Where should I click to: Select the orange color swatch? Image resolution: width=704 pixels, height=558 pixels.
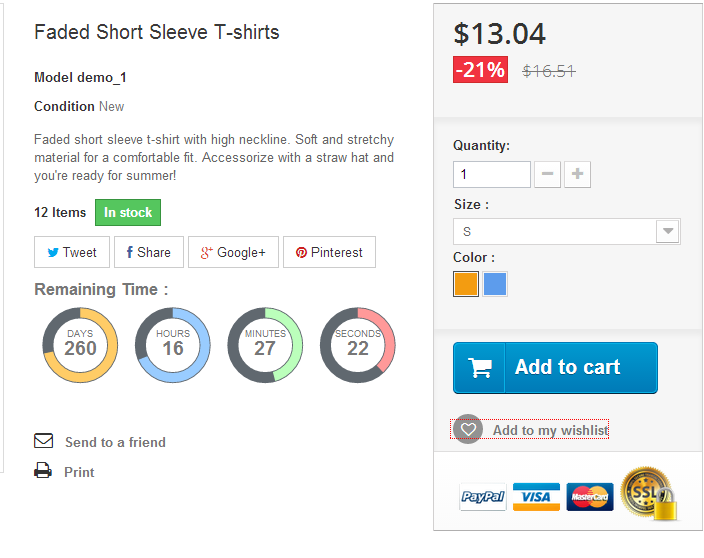click(x=466, y=284)
